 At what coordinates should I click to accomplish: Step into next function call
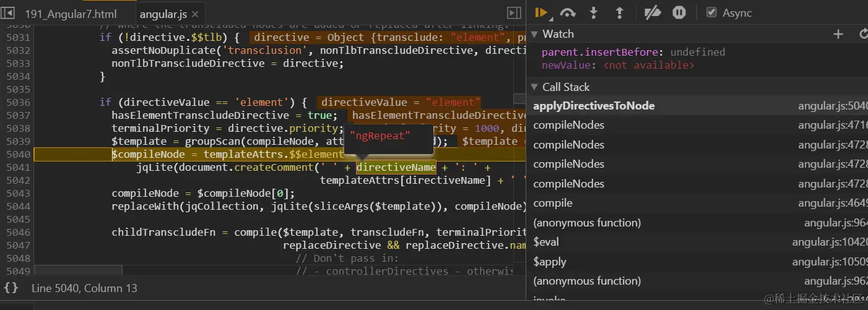[x=593, y=12]
